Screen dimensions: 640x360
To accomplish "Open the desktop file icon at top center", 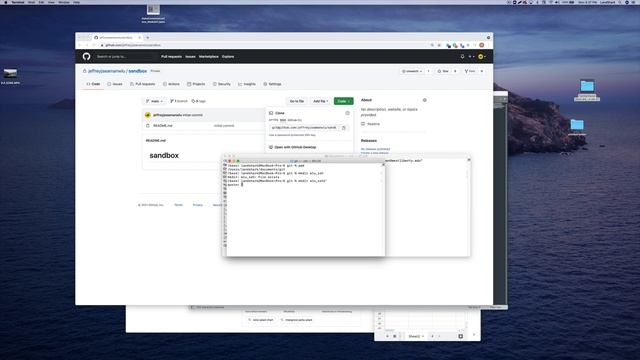I will point(153,9).
